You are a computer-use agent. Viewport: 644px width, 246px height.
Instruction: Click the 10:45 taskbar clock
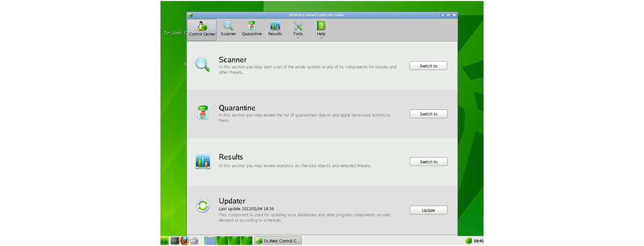pos(478,241)
